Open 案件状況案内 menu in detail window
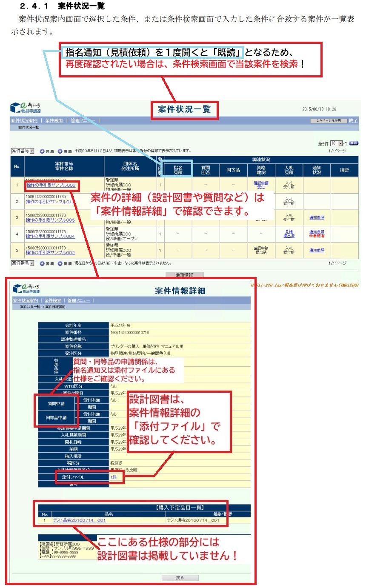The height and width of the screenshot is (588, 366). click(26, 301)
